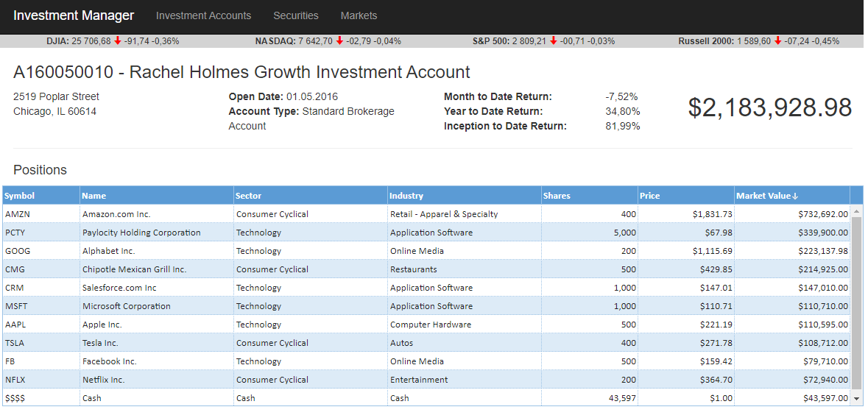Open the Investment Manager home link

click(74, 15)
